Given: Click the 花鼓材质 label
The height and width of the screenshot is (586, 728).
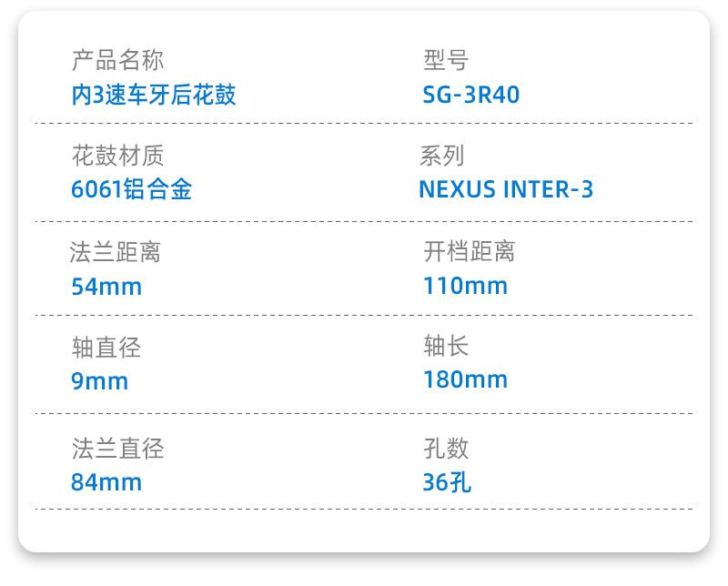Looking at the screenshot, I should (117, 157).
